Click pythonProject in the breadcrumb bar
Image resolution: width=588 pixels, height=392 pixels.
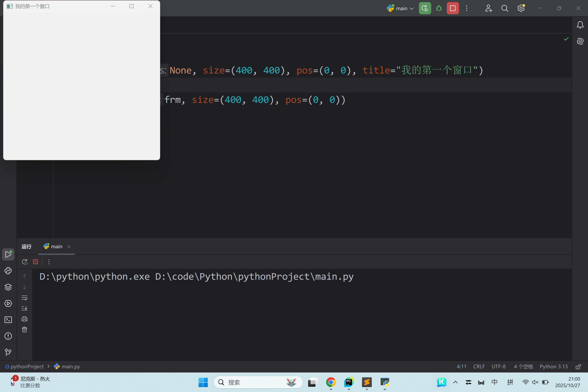(27, 366)
